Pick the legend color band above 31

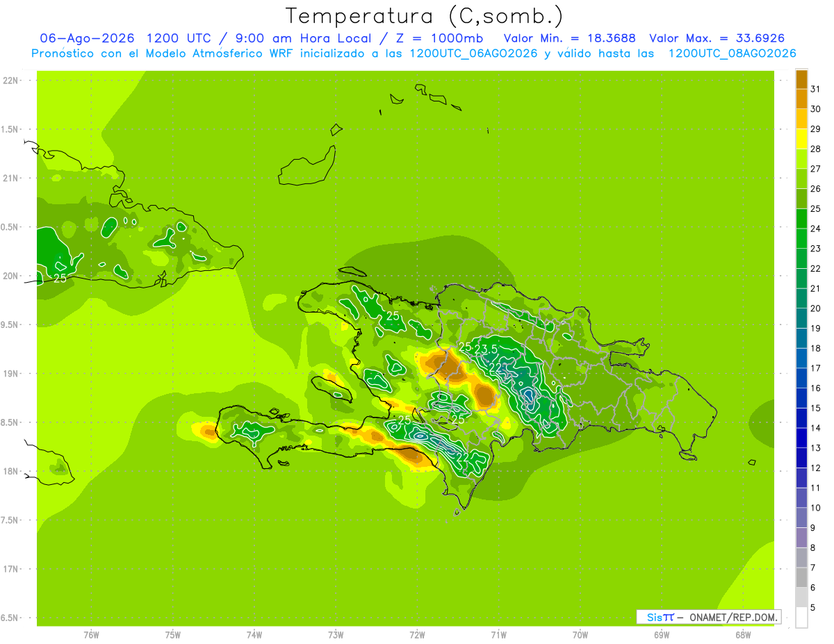(801, 79)
